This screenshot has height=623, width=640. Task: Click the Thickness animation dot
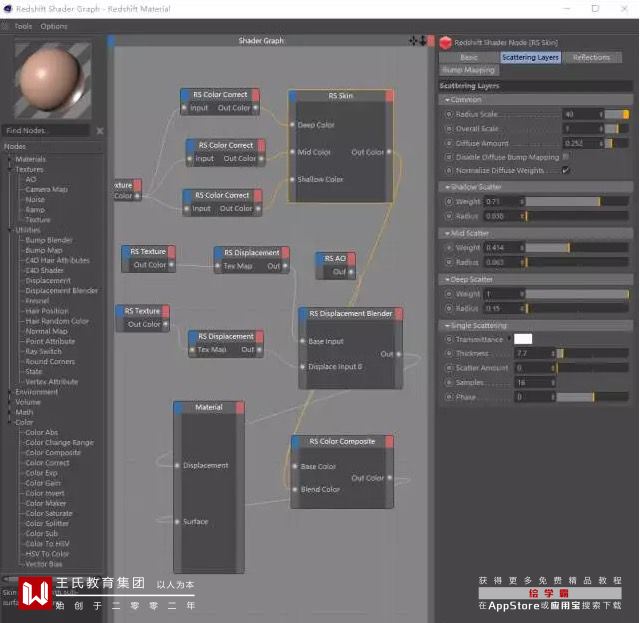(449, 354)
